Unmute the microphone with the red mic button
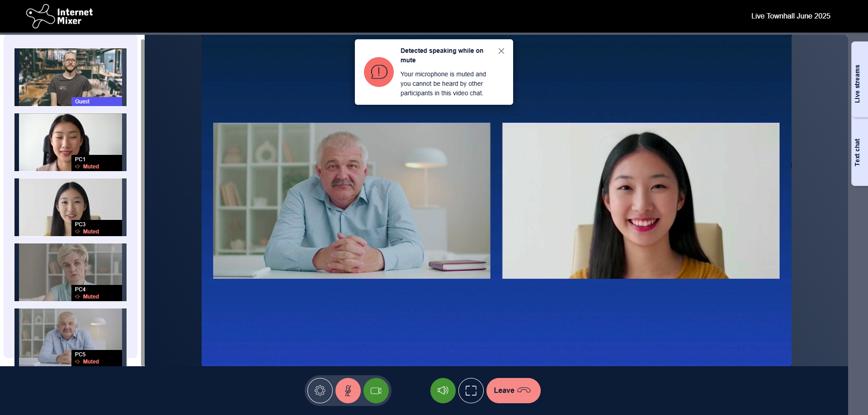Image resolution: width=868 pixels, height=415 pixels. click(x=348, y=391)
